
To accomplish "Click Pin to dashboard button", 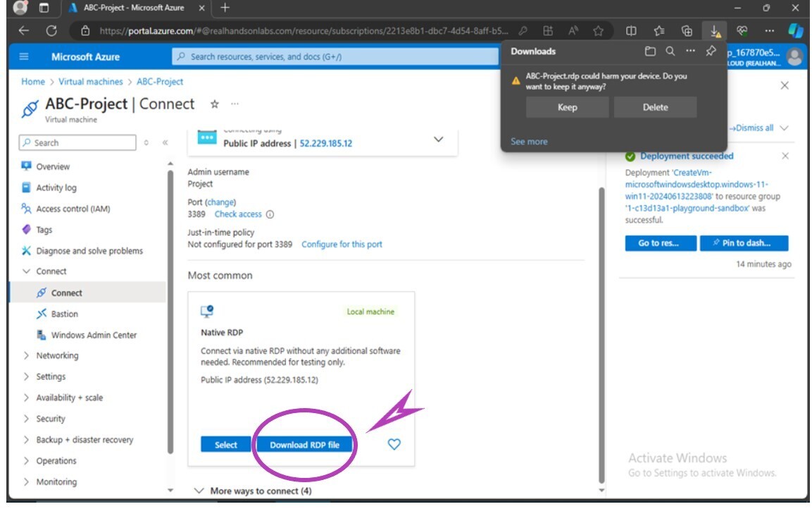I will (744, 243).
